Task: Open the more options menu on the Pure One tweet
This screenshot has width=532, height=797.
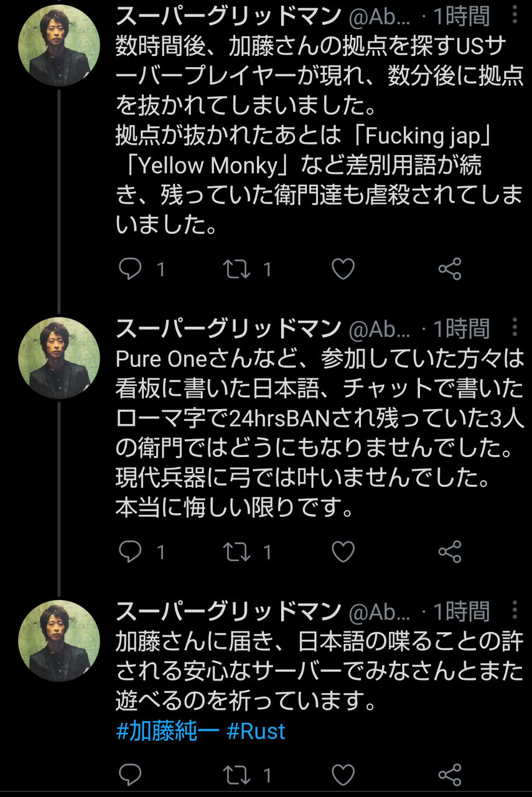Action: coord(515,327)
